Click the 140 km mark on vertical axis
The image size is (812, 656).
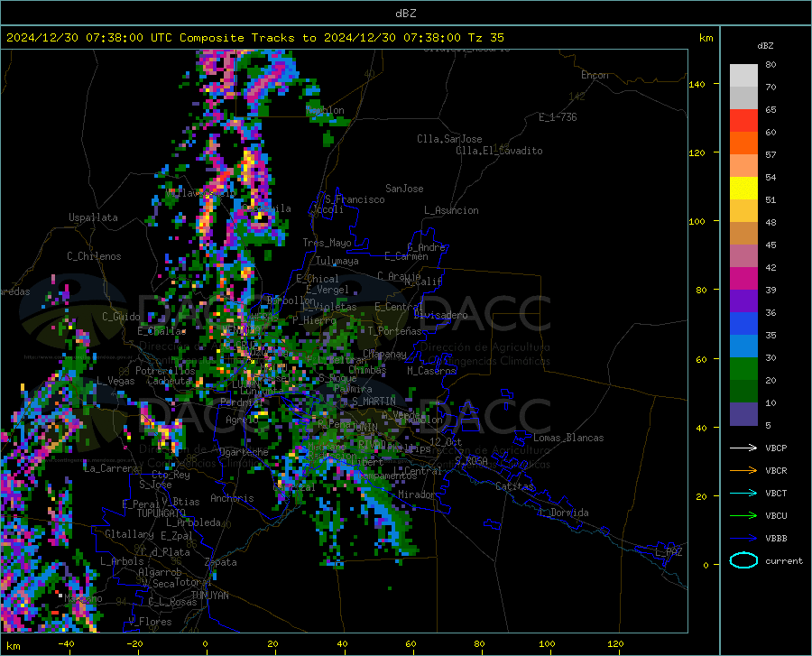(697, 85)
